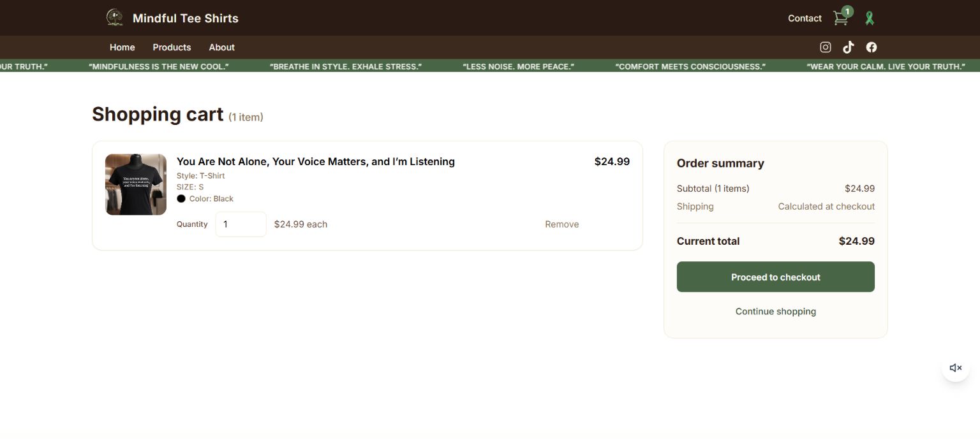Click the 'MINDFULNESS IS THE NEW COOL.' banner quote
This screenshot has width=980, height=443.
[x=159, y=66]
